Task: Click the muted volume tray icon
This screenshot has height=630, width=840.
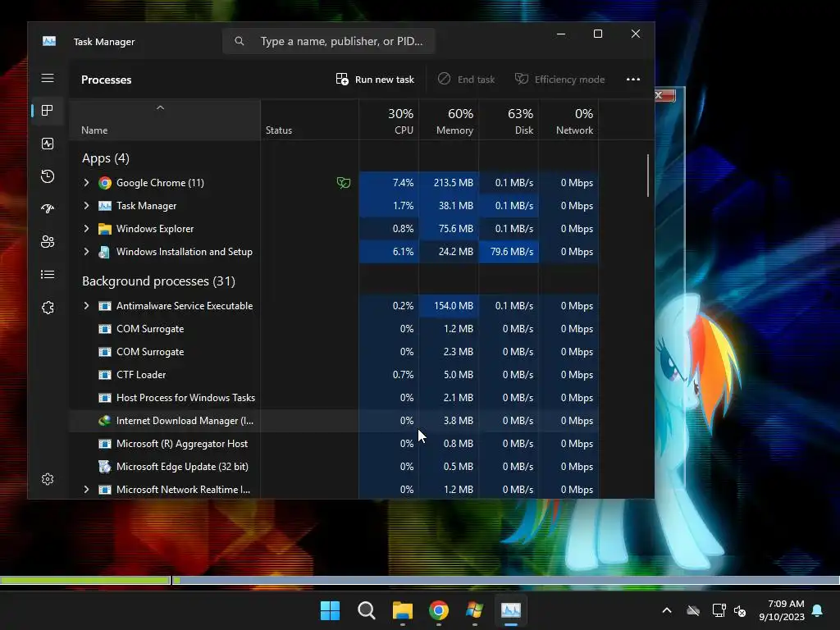Action: pyautogui.click(x=740, y=610)
